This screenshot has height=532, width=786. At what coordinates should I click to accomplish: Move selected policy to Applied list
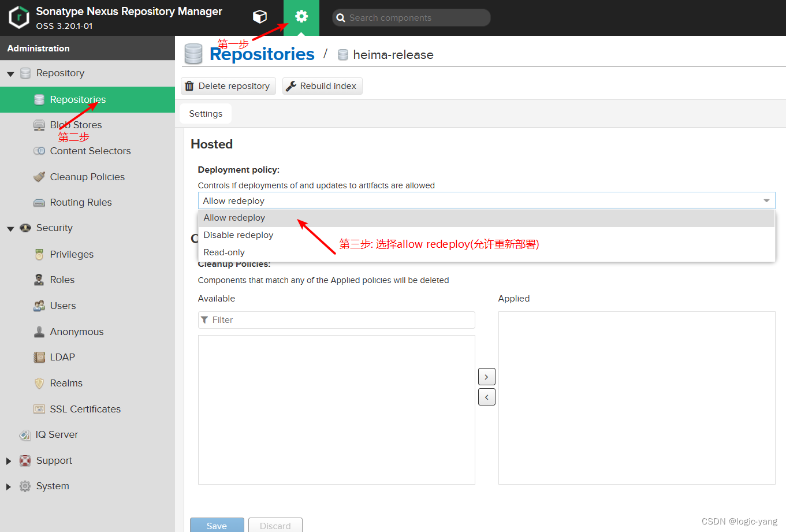point(486,376)
